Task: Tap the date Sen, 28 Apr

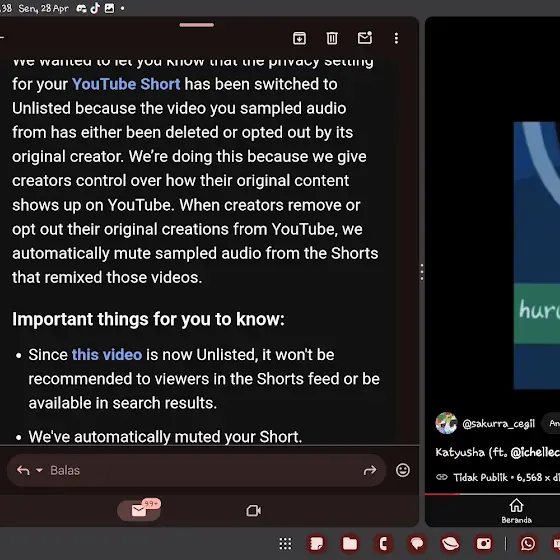Action: pos(43,9)
